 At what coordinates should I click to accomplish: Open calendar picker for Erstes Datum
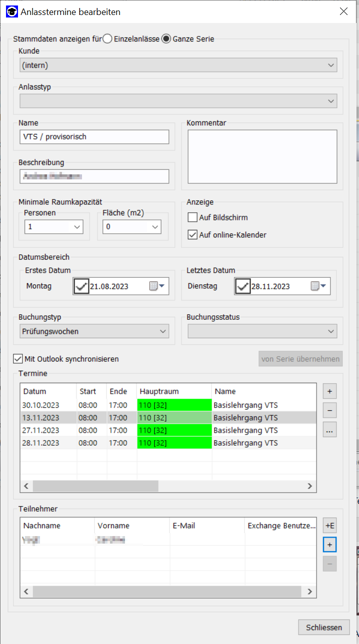tap(158, 286)
